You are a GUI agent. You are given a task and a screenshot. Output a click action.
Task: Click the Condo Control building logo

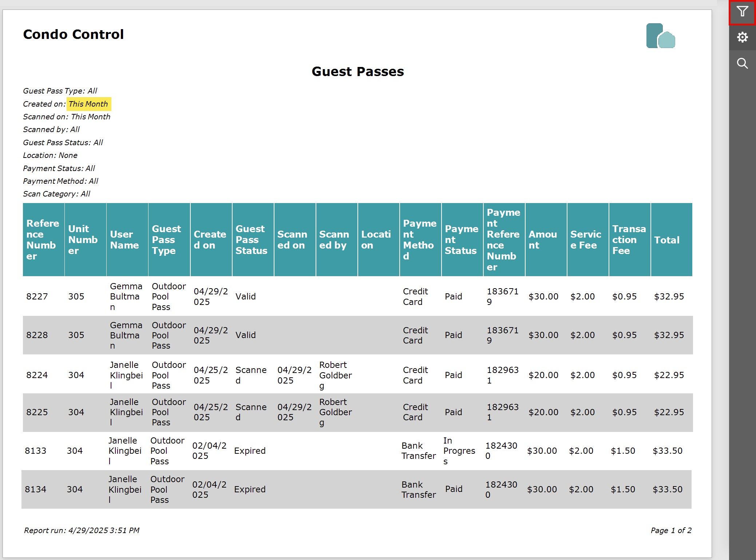(x=660, y=36)
